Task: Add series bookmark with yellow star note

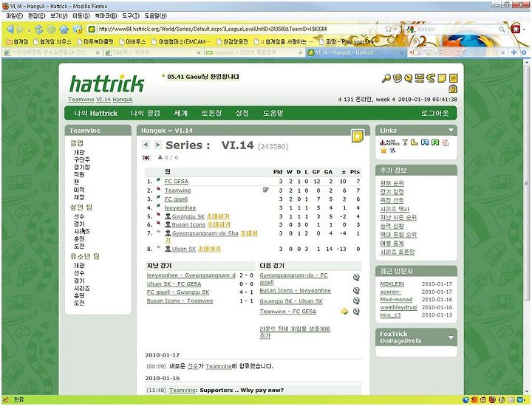Action: [x=358, y=137]
